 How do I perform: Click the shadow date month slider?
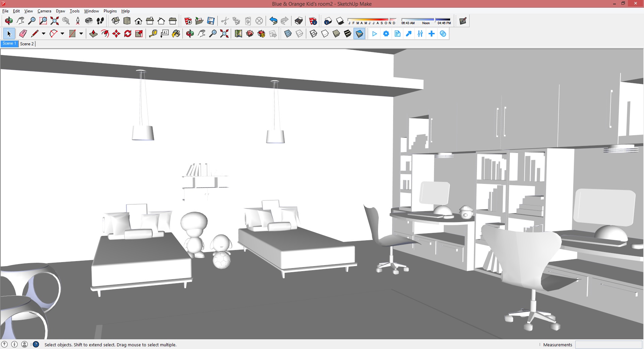click(x=372, y=21)
